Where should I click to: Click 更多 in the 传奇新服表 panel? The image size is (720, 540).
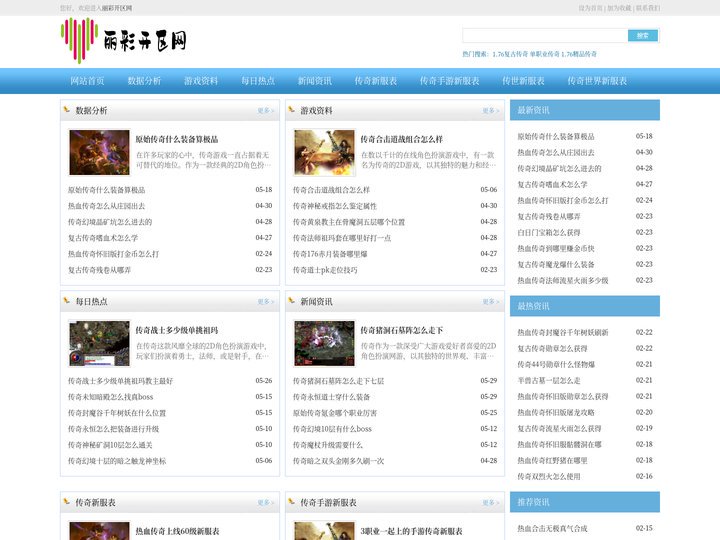[x=265, y=503]
